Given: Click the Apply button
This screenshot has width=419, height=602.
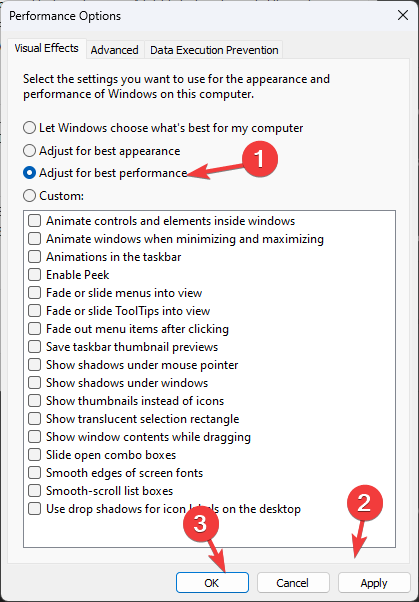Looking at the screenshot, I should tap(374, 583).
